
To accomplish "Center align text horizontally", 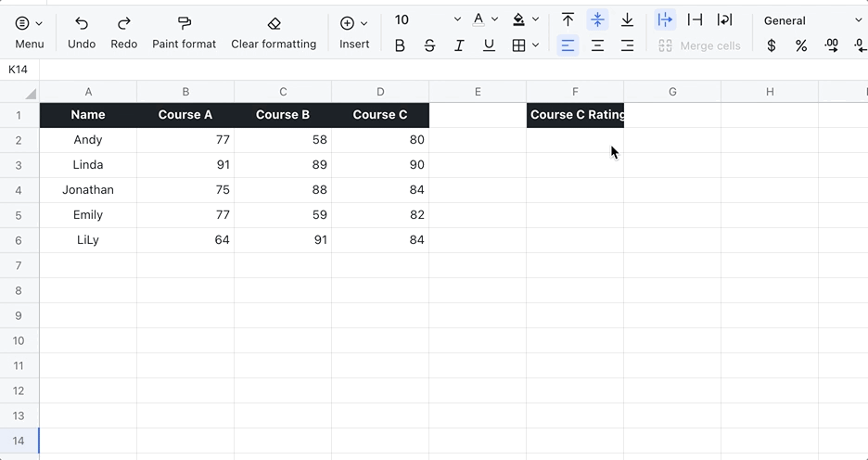I will [x=597, y=45].
